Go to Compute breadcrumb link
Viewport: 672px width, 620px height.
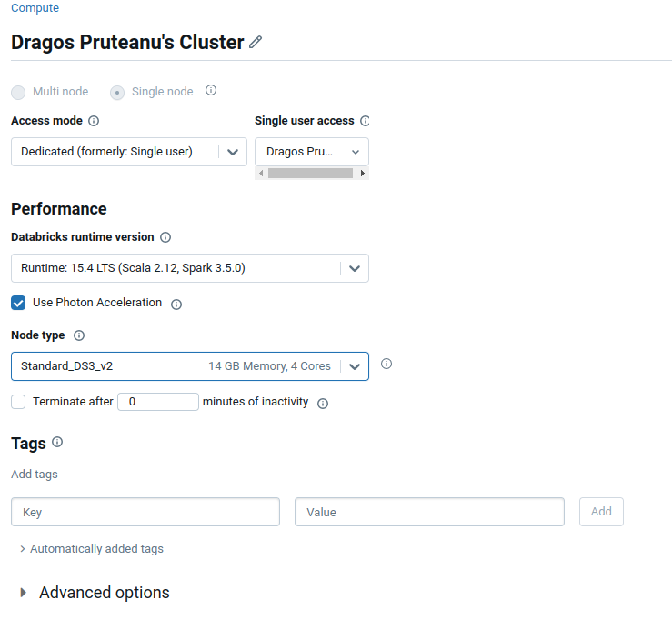pyautogui.click(x=35, y=8)
